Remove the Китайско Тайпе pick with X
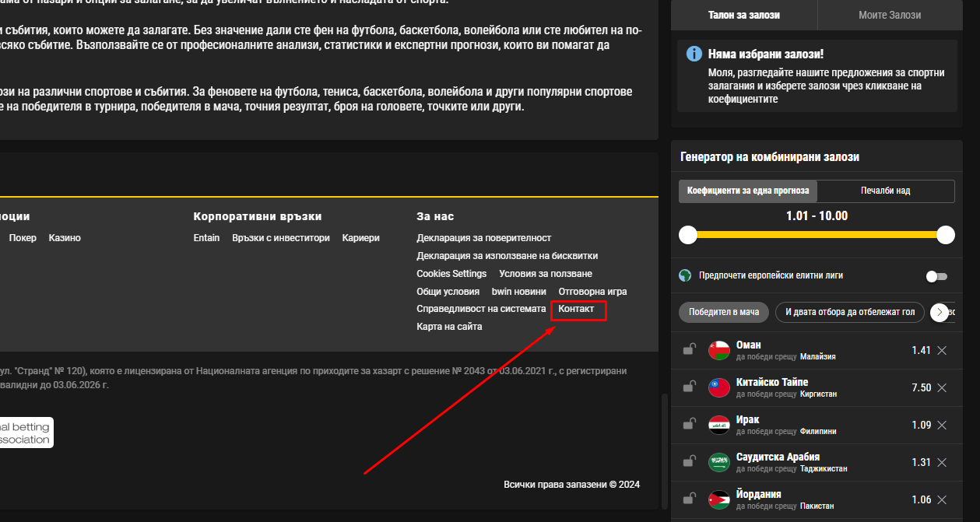The width and height of the screenshot is (980, 522). click(x=942, y=387)
